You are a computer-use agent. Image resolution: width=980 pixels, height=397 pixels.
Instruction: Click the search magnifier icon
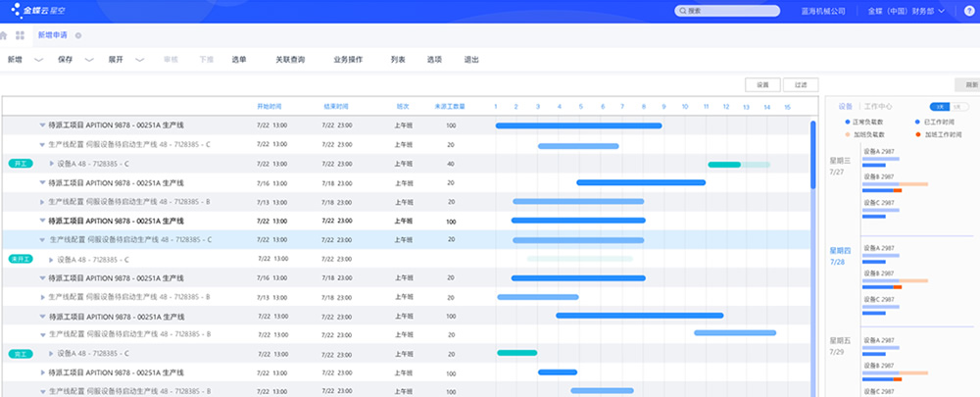[683, 11]
